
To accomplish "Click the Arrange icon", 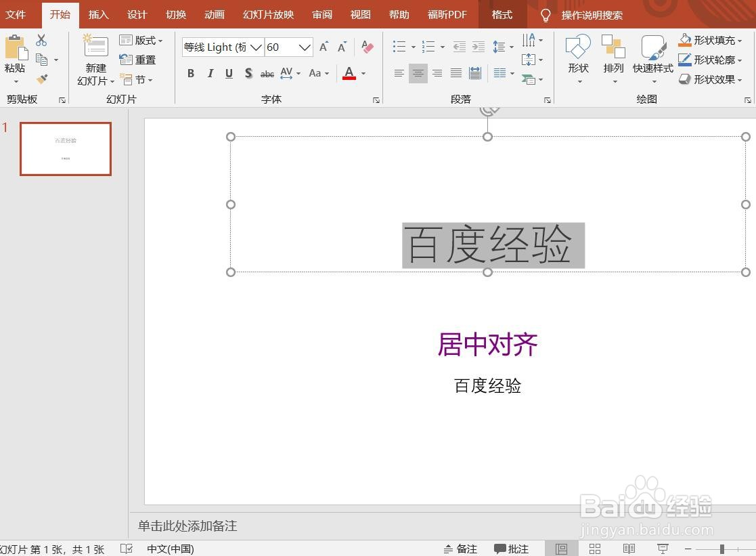I will pos(613,47).
